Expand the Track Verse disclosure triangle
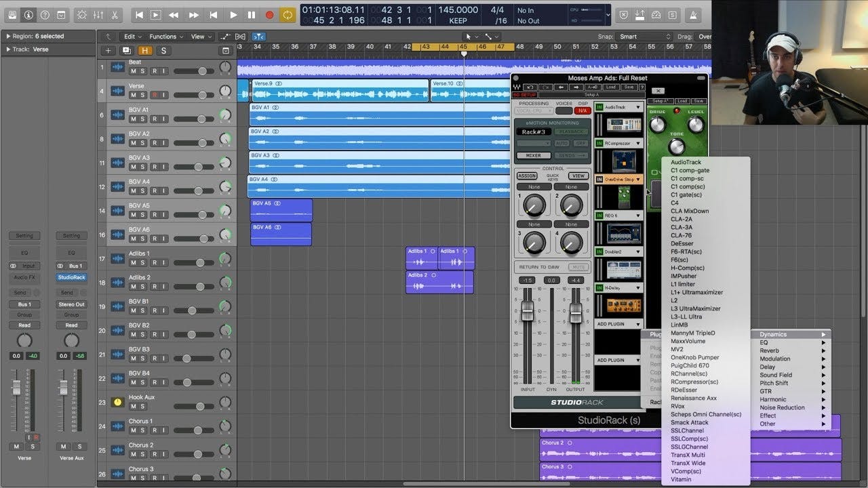The width and height of the screenshot is (868, 488). [x=7, y=49]
